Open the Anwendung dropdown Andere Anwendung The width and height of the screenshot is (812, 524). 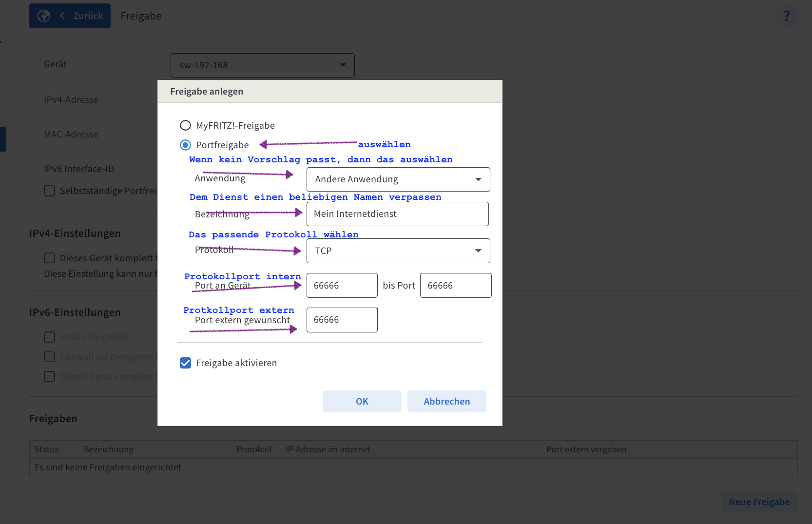pyautogui.click(x=398, y=179)
